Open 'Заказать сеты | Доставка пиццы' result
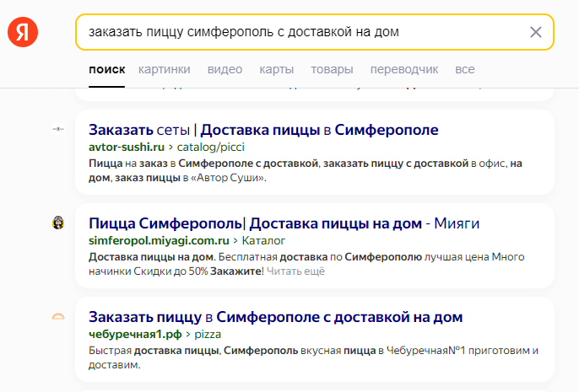This screenshot has height=392, width=579. point(263,130)
